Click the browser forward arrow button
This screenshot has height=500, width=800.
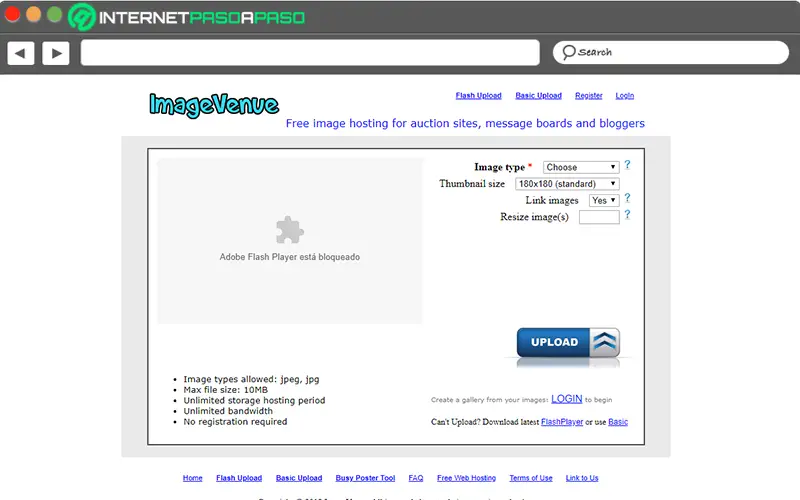click(x=56, y=53)
